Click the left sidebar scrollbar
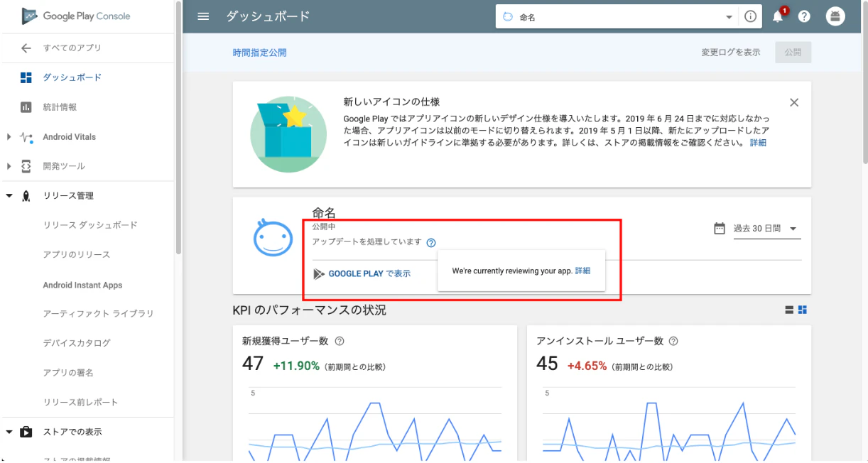The image size is (868, 463). (178, 127)
